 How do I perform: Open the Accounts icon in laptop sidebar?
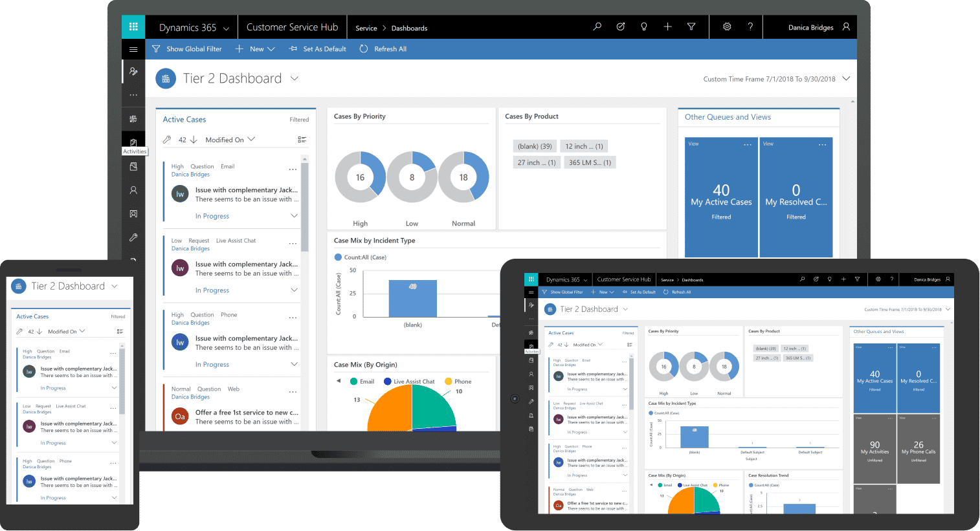tap(133, 213)
